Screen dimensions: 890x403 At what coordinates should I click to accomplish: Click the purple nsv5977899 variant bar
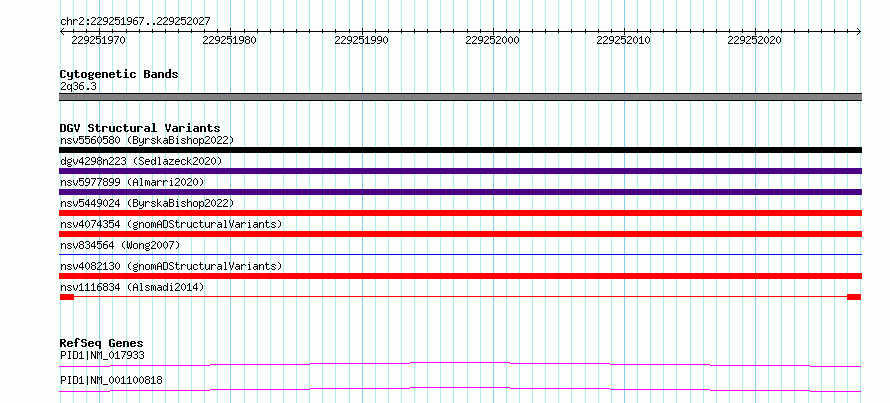click(460, 192)
